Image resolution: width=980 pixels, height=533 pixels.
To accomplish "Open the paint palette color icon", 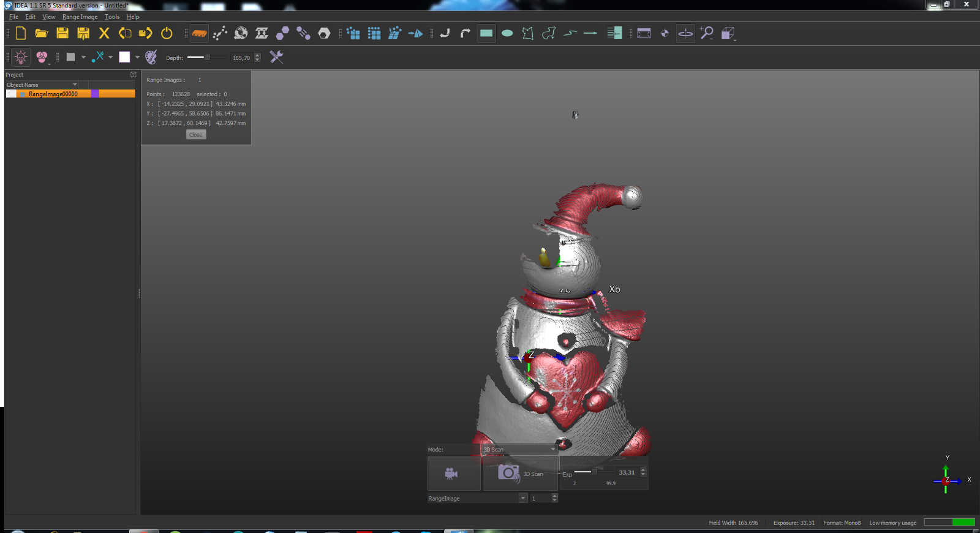I will (x=151, y=57).
